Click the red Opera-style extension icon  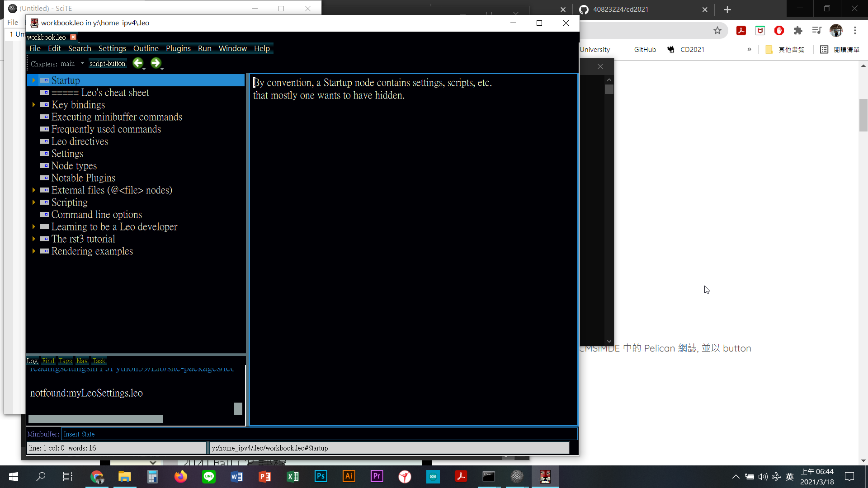coord(779,31)
